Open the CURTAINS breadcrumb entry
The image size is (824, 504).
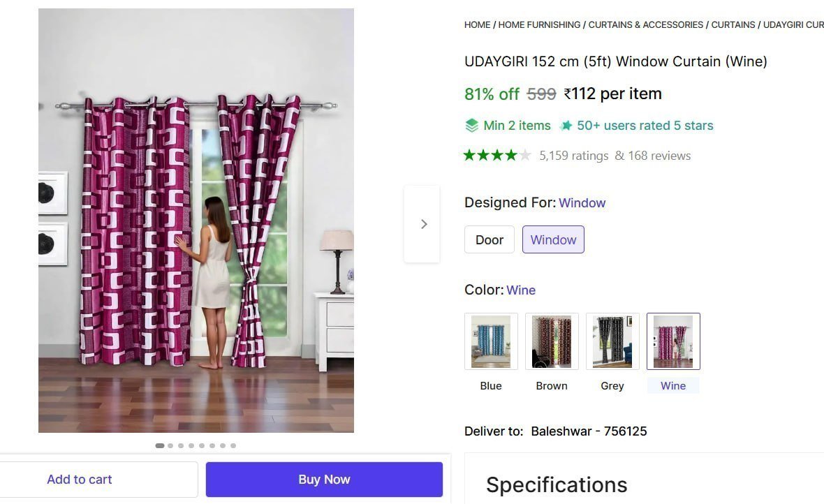pyautogui.click(x=733, y=24)
